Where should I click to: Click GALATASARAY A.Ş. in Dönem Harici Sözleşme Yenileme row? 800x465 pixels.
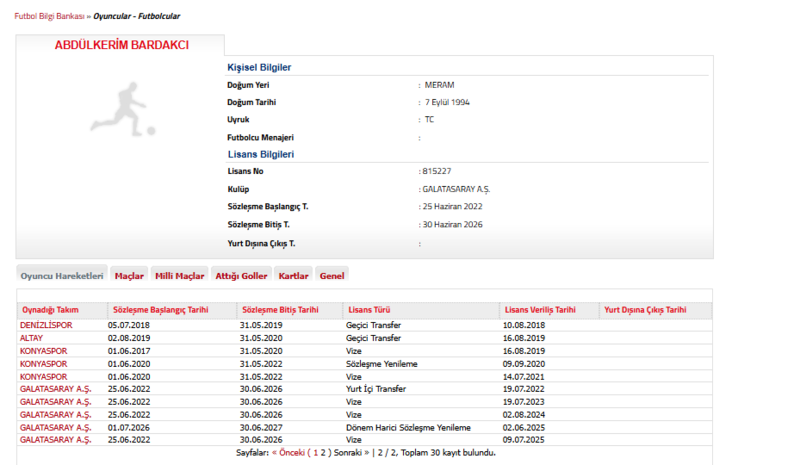point(56,427)
